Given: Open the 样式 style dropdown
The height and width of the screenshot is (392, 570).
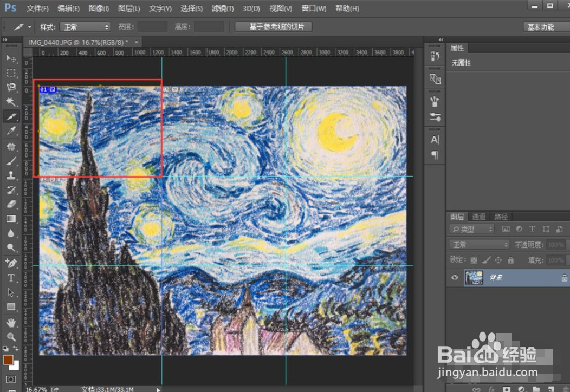Looking at the screenshot, I should coord(85,27).
